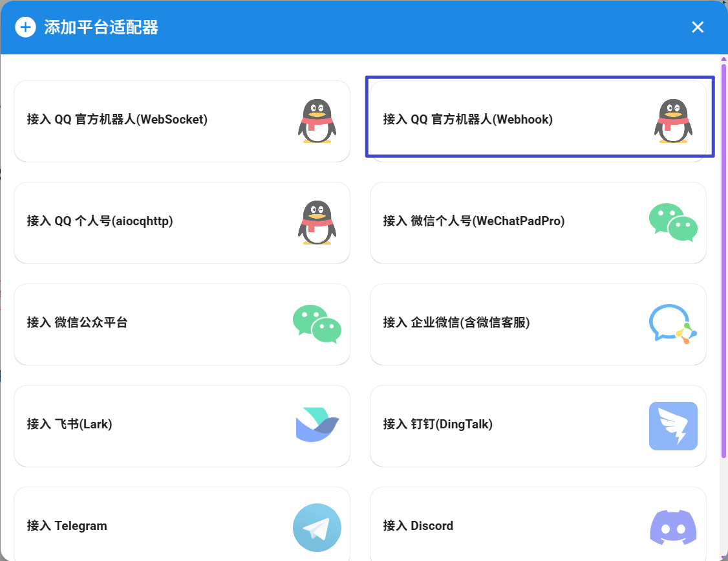Click the Discord logo icon
728x561 pixels.
coord(673,527)
